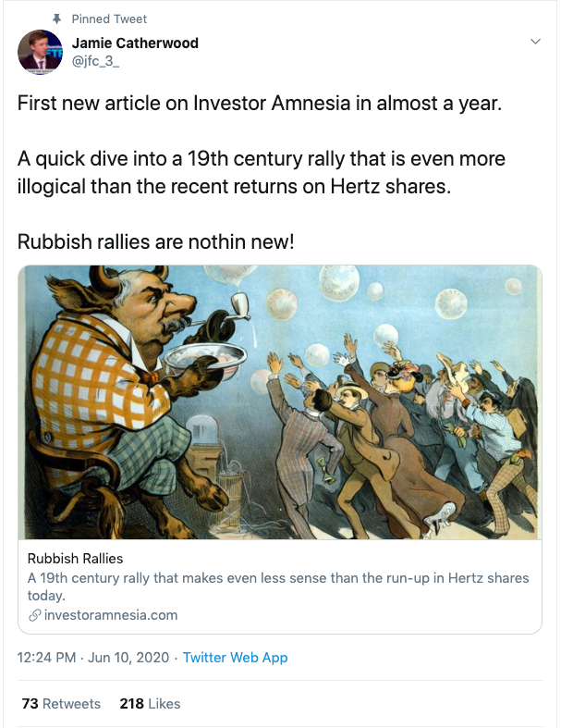View the 73 Retweets list
The height and width of the screenshot is (728, 561).
tap(61, 704)
